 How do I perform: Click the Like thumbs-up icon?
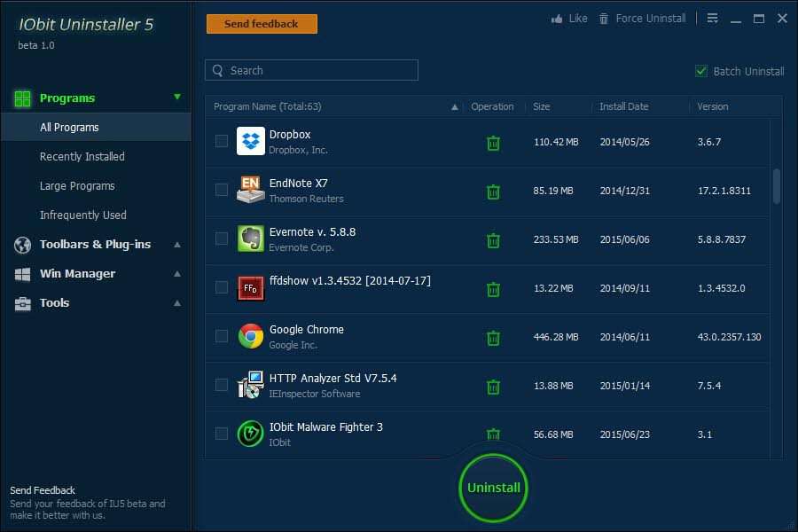point(557,19)
